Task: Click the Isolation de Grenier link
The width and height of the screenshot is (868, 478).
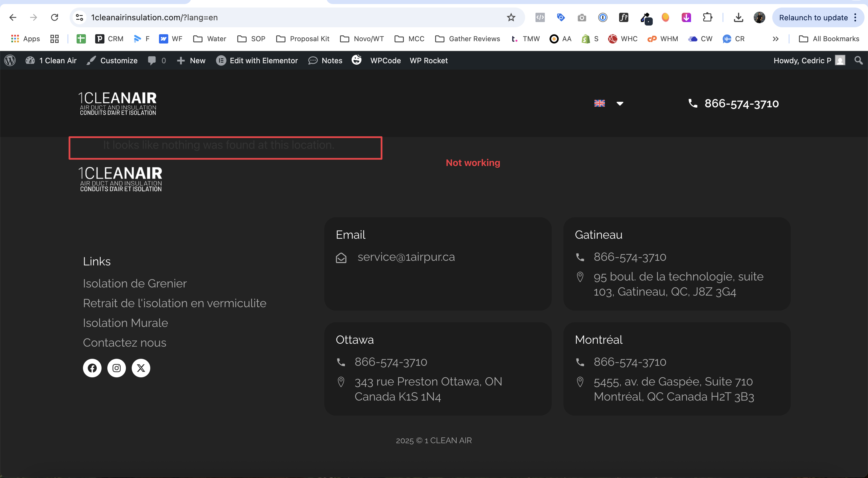Action: pos(134,284)
